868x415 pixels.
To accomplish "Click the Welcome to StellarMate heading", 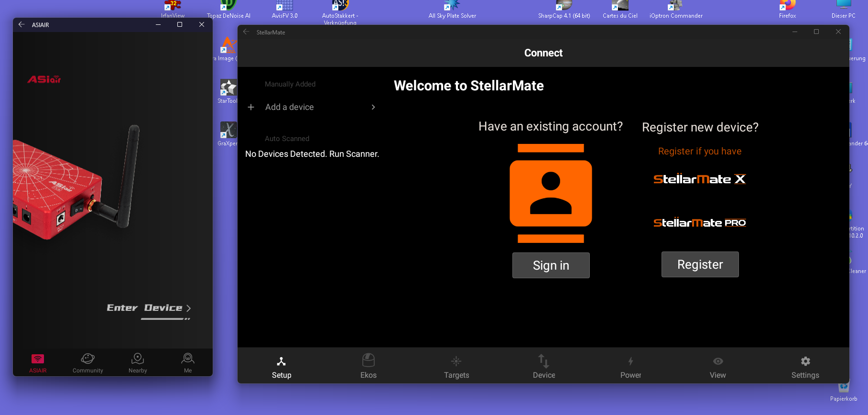I will [x=469, y=86].
